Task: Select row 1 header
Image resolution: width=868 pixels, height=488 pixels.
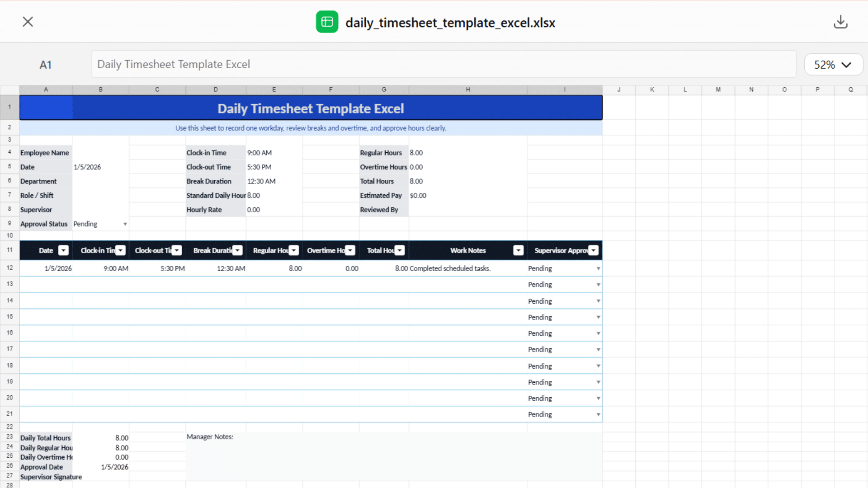Action: click(x=9, y=107)
